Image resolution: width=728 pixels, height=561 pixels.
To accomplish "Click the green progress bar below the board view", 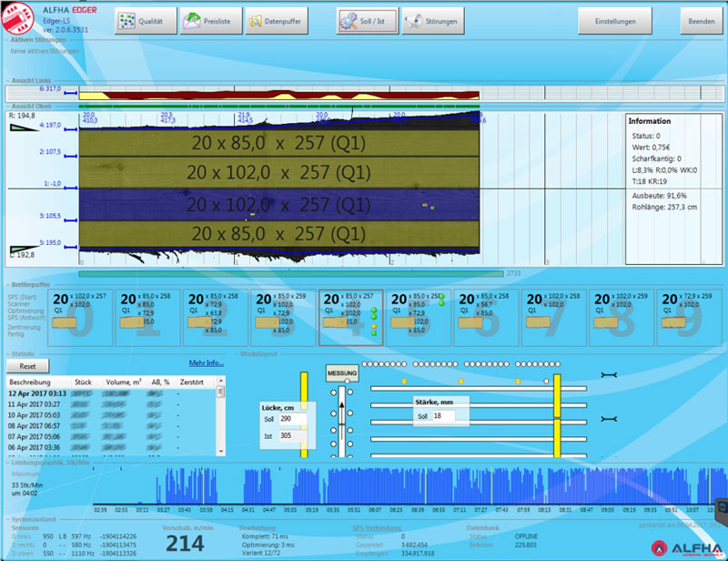I will pyautogui.click(x=291, y=272).
